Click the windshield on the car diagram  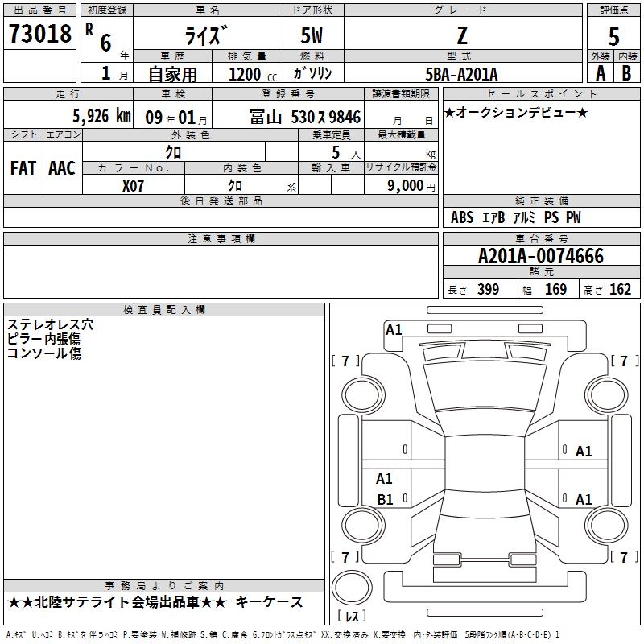tap(485, 386)
